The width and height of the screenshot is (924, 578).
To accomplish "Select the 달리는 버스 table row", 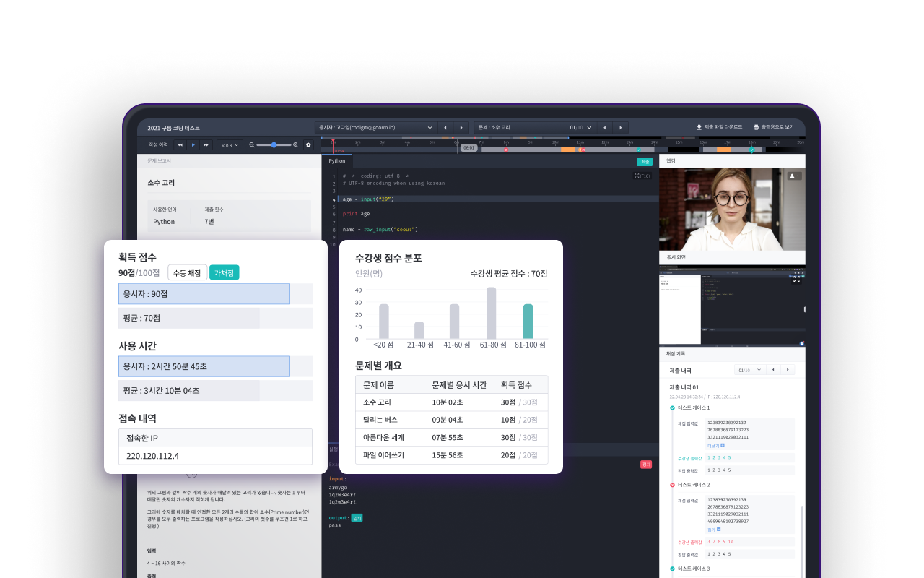I will pos(451,420).
